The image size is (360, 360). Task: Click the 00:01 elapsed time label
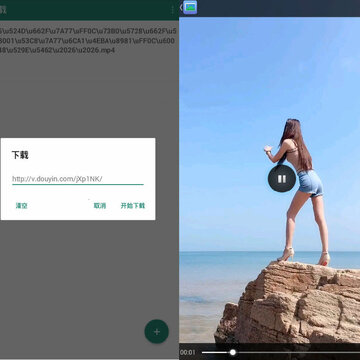tap(188, 352)
